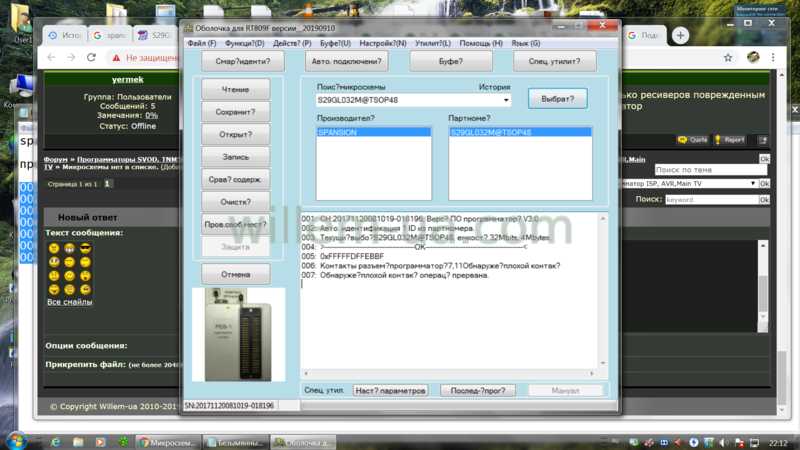
Task: Switch to the S29GL browser tab
Action: coord(155,35)
